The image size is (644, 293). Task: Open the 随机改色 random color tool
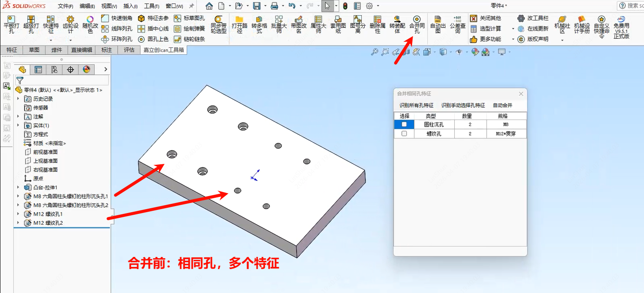(90, 25)
